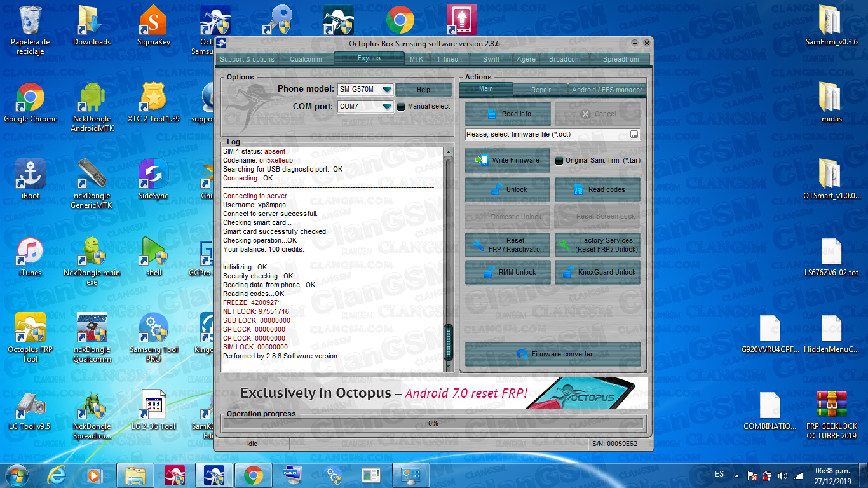Open Internet Explorer from taskbar
This screenshot has height=488, width=868.
pyautogui.click(x=57, y=475)
